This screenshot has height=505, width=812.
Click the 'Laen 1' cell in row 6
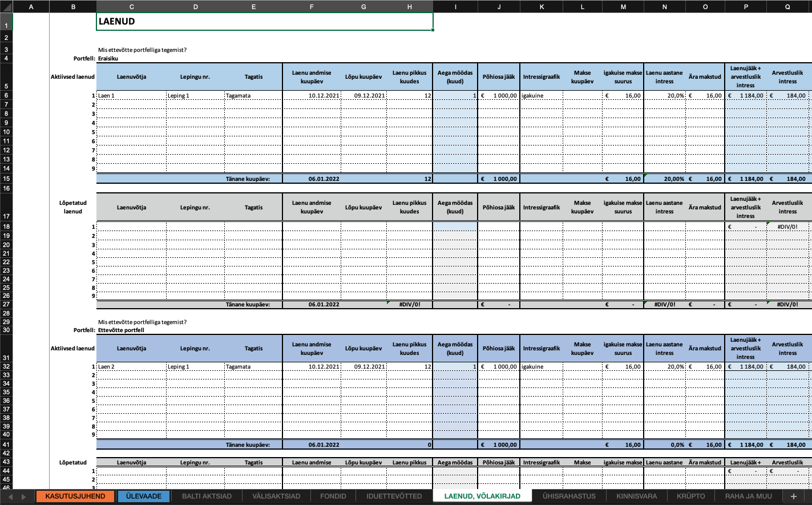click(131, 96)
